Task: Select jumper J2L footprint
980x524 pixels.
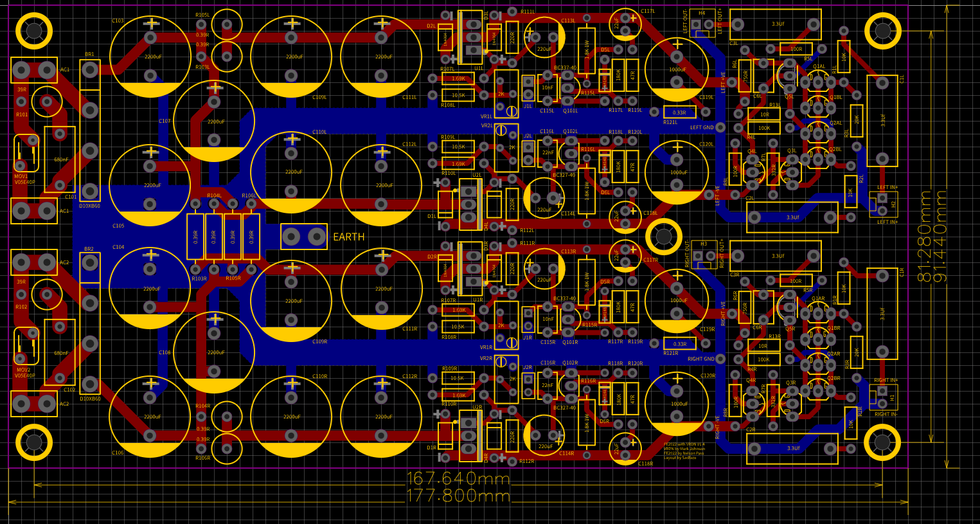Action: click(x=528, y=153)
